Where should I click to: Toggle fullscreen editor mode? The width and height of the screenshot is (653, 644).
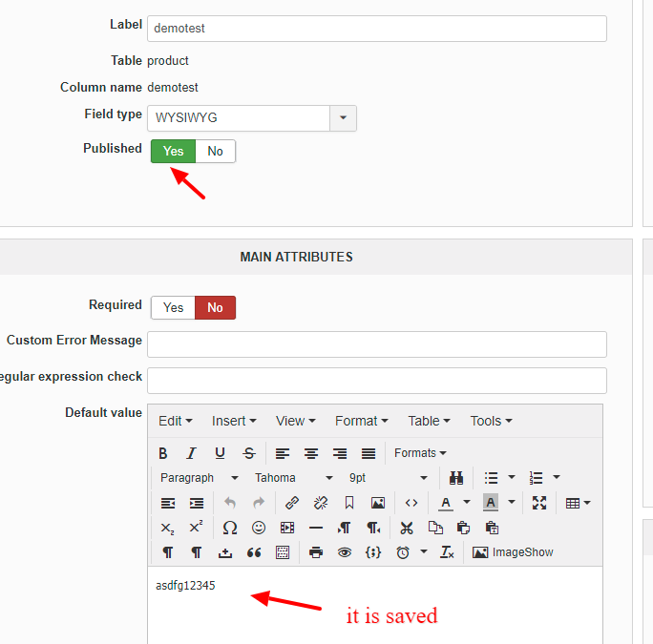(x=539, y=503)
